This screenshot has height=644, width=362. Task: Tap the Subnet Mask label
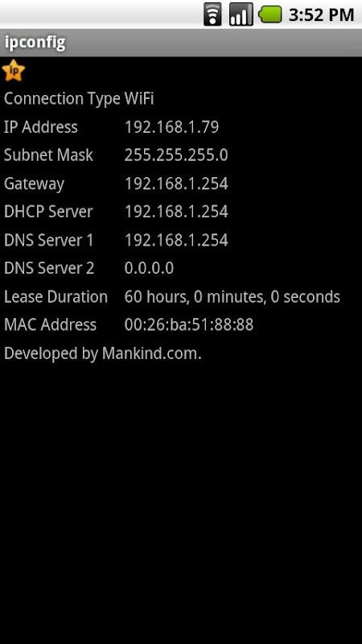48,155
